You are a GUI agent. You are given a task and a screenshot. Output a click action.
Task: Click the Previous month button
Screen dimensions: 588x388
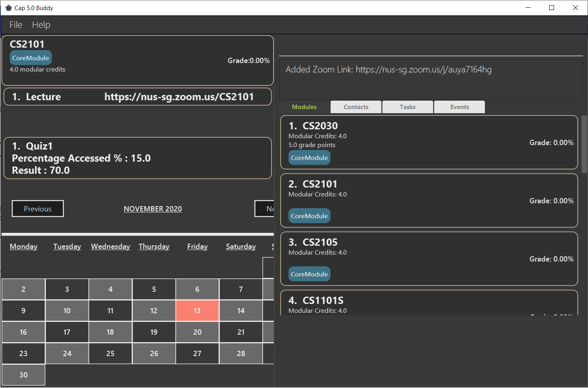click(38, 209)
